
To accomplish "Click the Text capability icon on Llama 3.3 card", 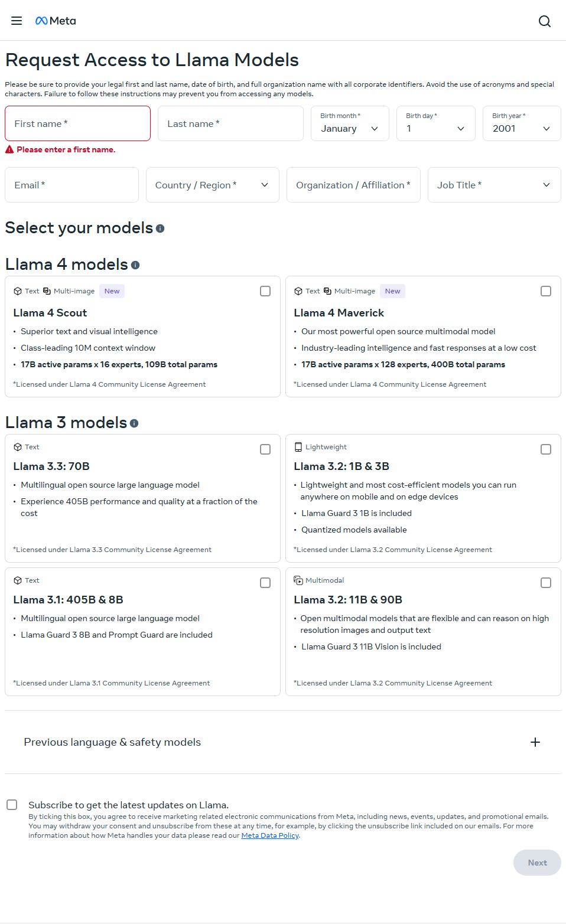I will (17, 447).
